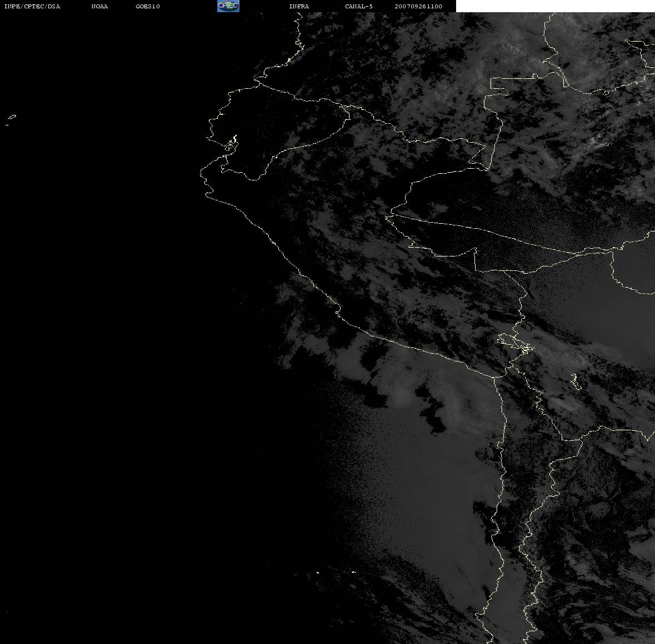Click the CPTEC logo in the header
655x644 pixels.
click(x=228, y=6)
